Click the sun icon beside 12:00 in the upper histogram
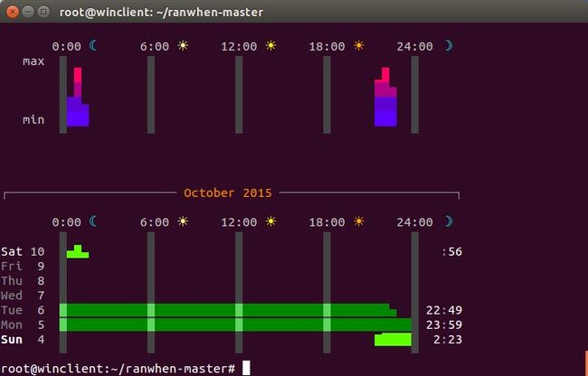 click(270, 46)
